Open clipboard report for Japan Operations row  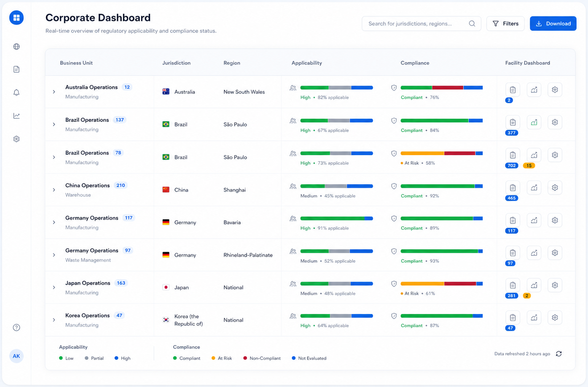click(x=513, y=285)
